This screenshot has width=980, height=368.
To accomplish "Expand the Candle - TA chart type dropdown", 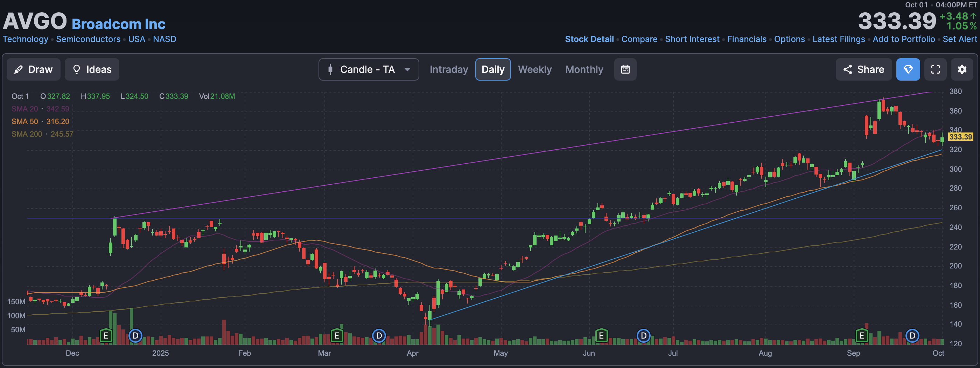I will click(369, 69).
